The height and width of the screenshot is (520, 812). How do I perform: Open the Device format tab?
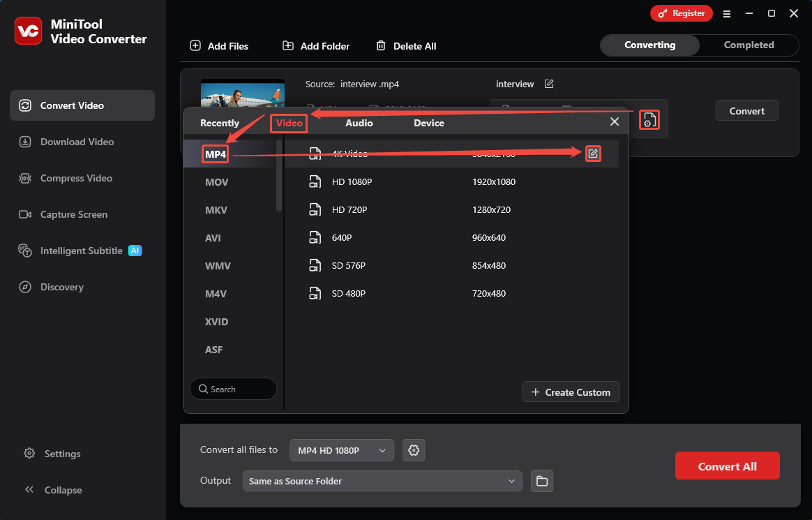(428, 122)
